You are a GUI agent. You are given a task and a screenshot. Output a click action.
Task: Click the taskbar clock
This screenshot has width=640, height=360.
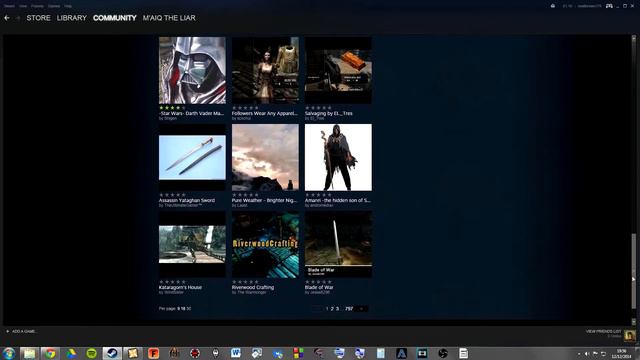point(623,353)
